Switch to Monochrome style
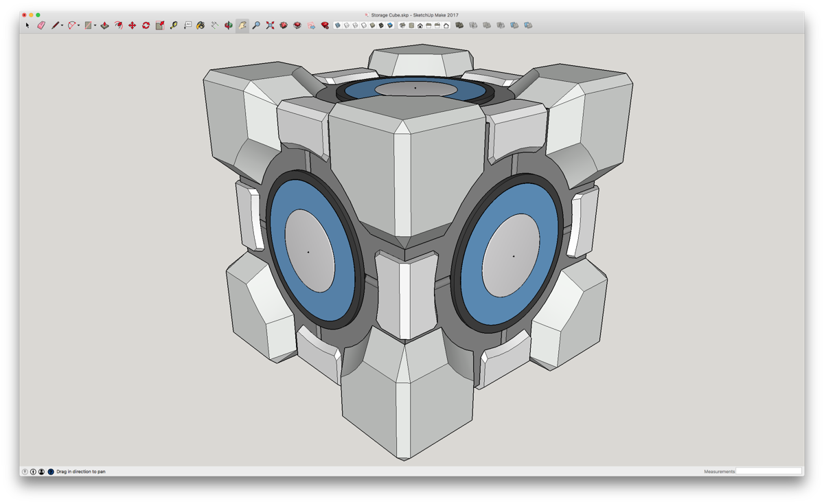824x504 pixels. 390,25
